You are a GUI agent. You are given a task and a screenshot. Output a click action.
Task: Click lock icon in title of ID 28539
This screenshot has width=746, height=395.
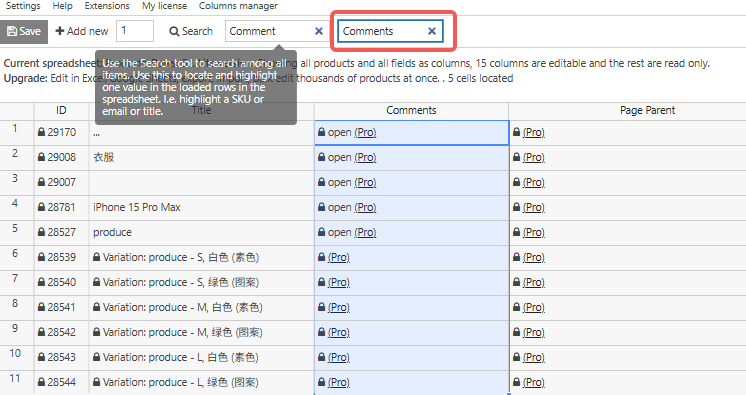[x=97, y=257]
